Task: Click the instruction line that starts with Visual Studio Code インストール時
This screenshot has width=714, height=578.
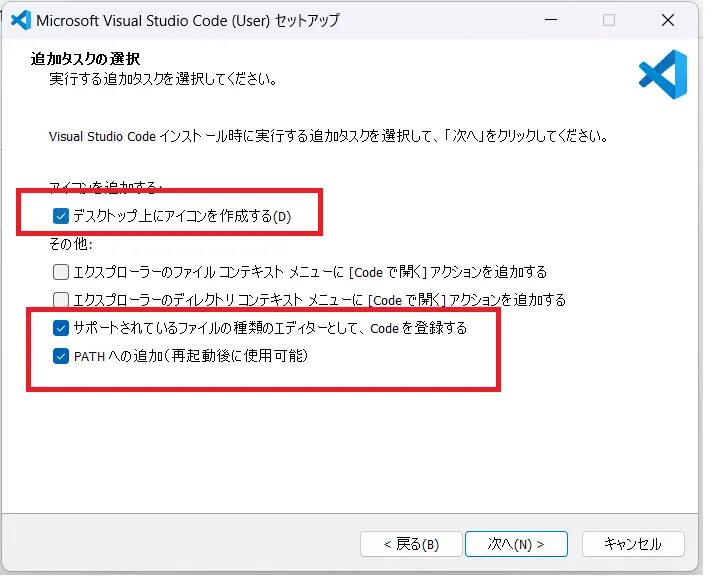Action: 329,136
